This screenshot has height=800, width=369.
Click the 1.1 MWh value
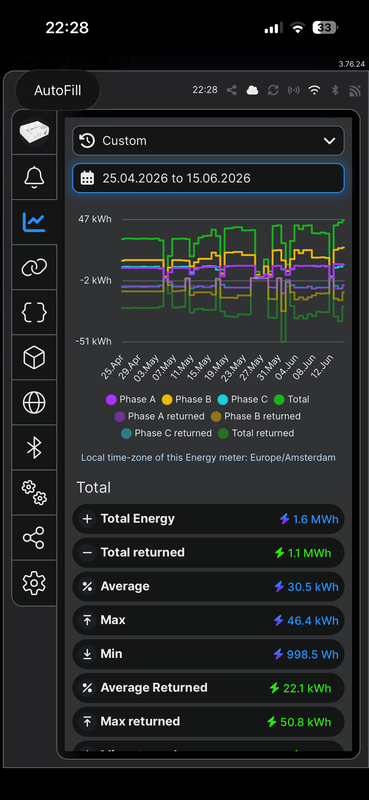(310, 553)
